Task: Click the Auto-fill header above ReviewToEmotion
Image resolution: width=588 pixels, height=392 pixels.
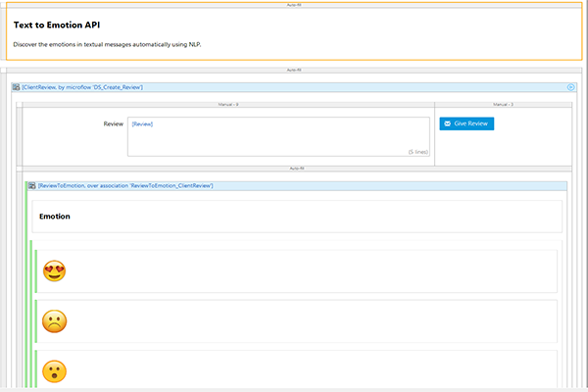Action: point(294,169)
